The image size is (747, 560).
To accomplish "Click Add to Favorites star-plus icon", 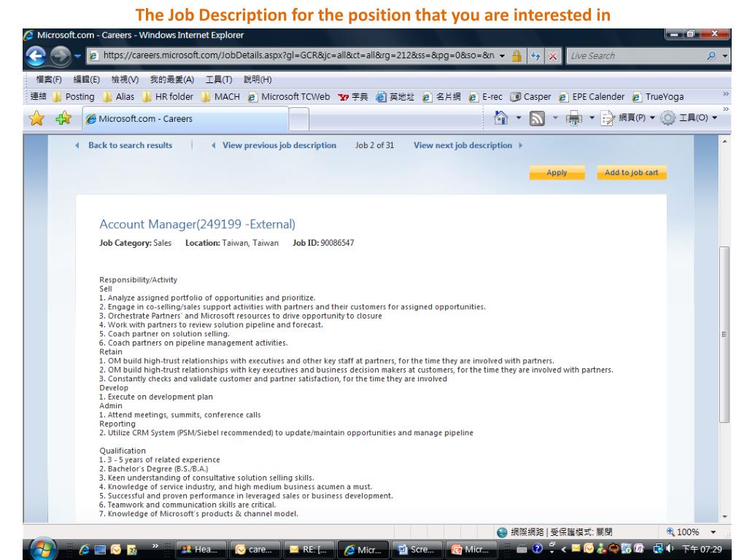I will 63,118.
